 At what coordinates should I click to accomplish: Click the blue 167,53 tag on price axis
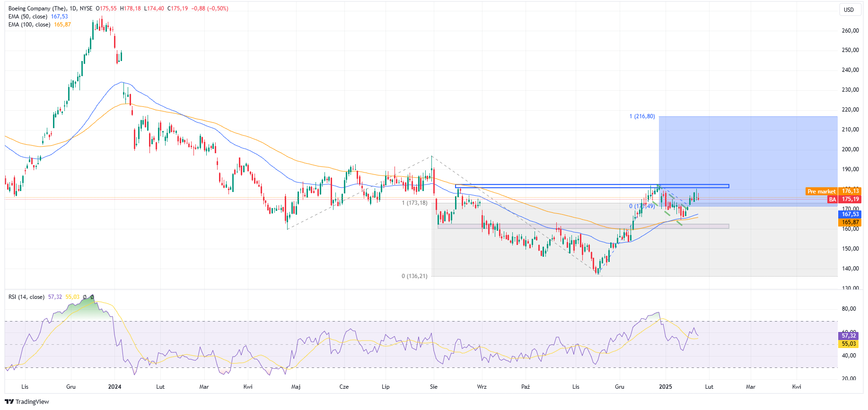850,215
